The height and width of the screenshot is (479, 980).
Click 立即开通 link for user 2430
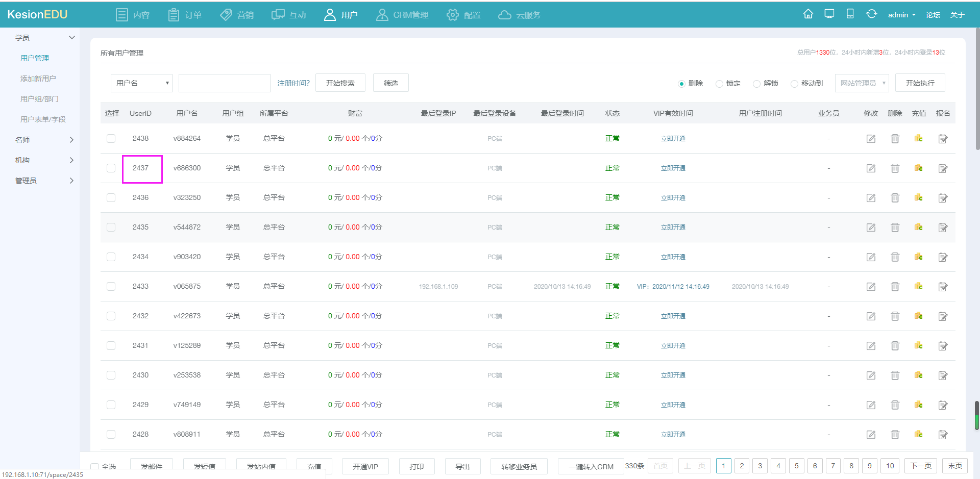pos(673,375)
